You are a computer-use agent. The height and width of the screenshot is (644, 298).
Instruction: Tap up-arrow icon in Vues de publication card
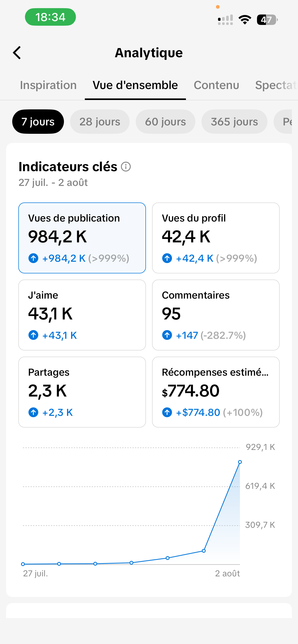point(33,258)
